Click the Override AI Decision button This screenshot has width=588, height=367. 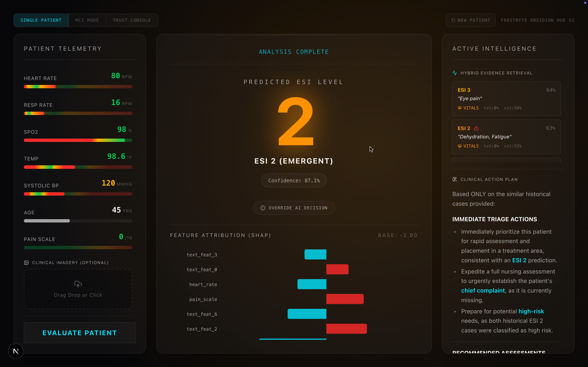tap(294, 208)
